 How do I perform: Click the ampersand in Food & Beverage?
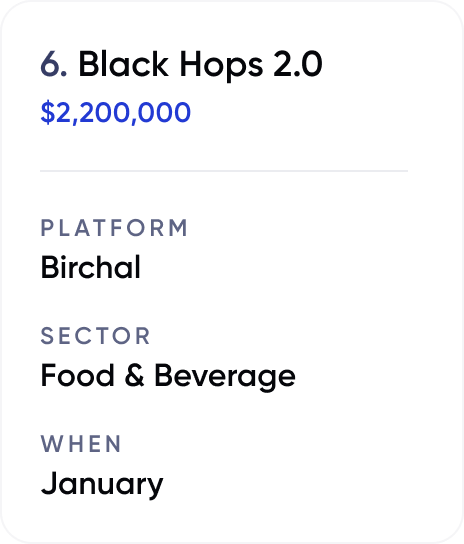[x=134, y=375]
